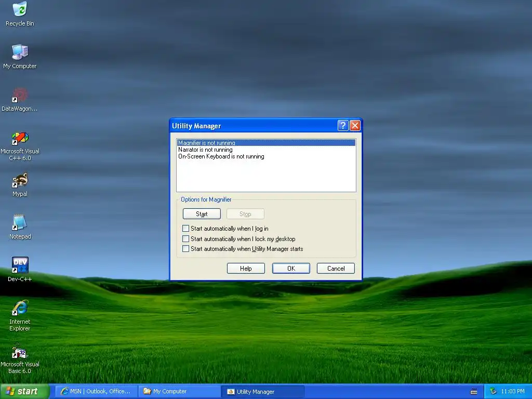This screenshot has height=399, width=532.
Task: Click the Utility Manager taskbar button
Action: pyautogui.click(x=262, y=392)
